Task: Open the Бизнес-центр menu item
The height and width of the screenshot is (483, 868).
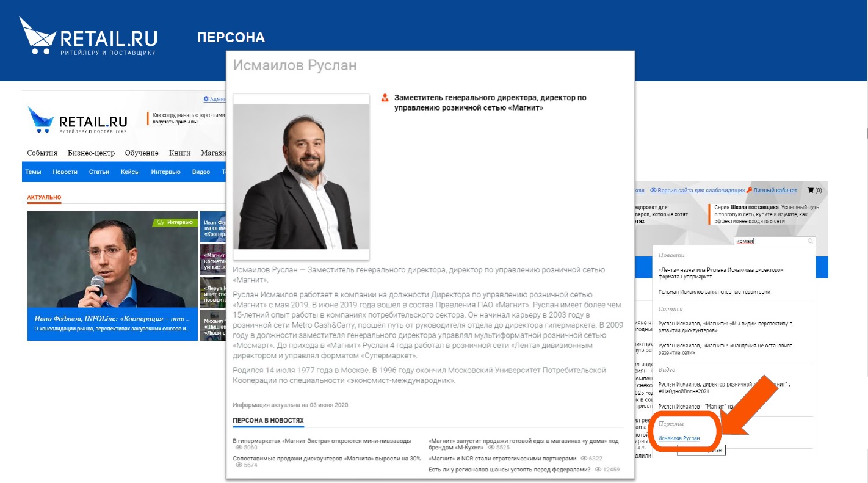Action: pyautogui.click(x=92, y=153)
